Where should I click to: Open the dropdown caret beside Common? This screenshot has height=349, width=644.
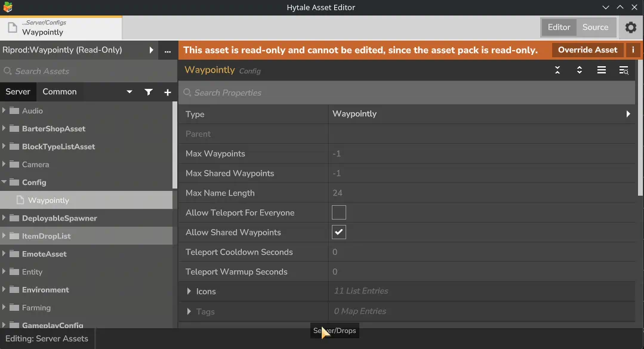(130, 92)
